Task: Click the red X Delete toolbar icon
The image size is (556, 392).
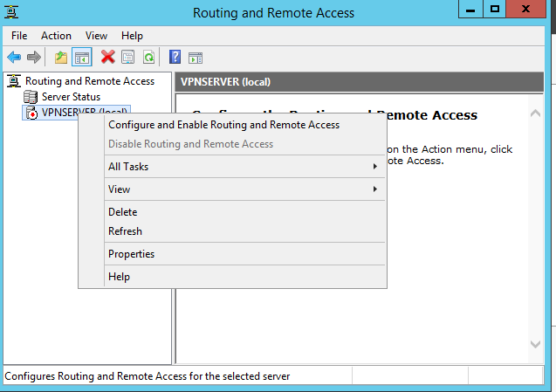Action: click(108, 57)
